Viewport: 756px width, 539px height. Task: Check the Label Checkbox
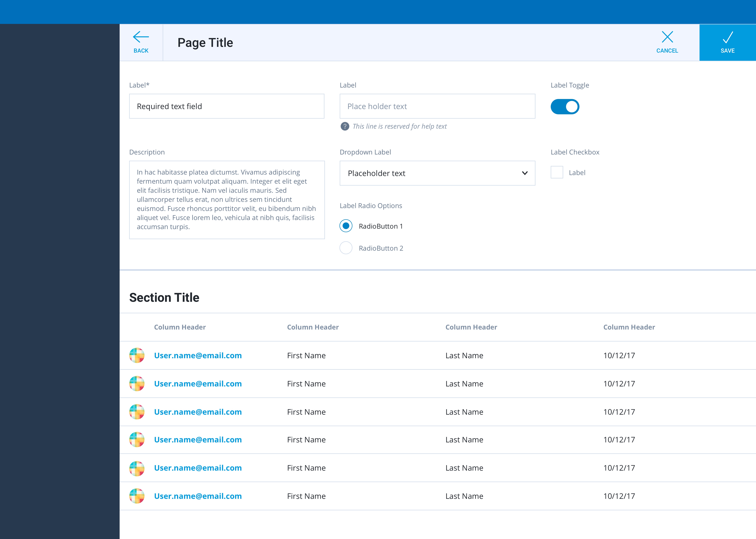tap(556, 172)
